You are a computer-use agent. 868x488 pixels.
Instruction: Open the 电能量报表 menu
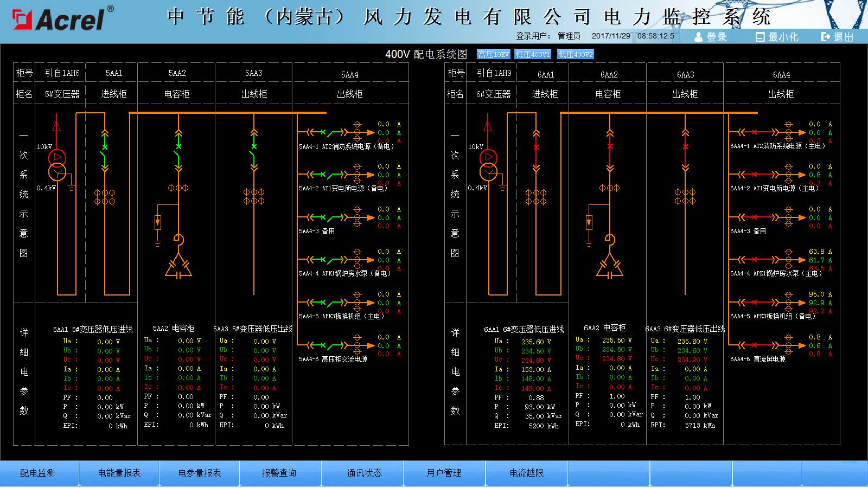(119, 473)
